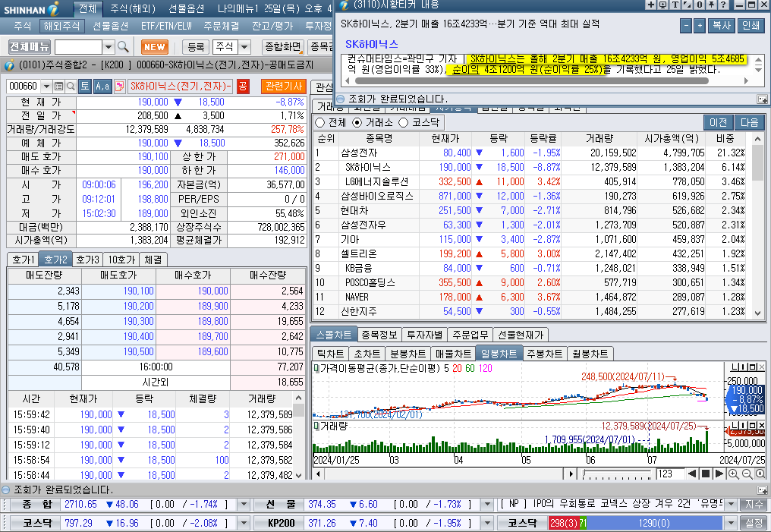This screenshot has height=532, width=771.
Task: Click pin icon in news window title bar
Action: (x=711, y=5)
